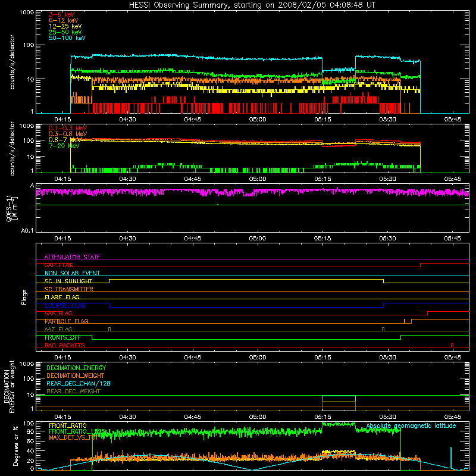
Task: Select the yellow 12-25 keV legend entry
Action: 65,26
